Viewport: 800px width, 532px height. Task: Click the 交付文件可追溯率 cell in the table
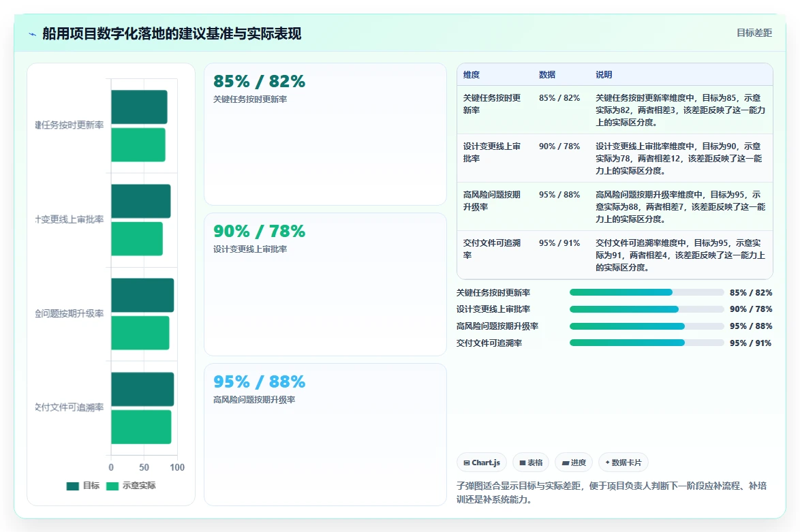coord(492,249)
